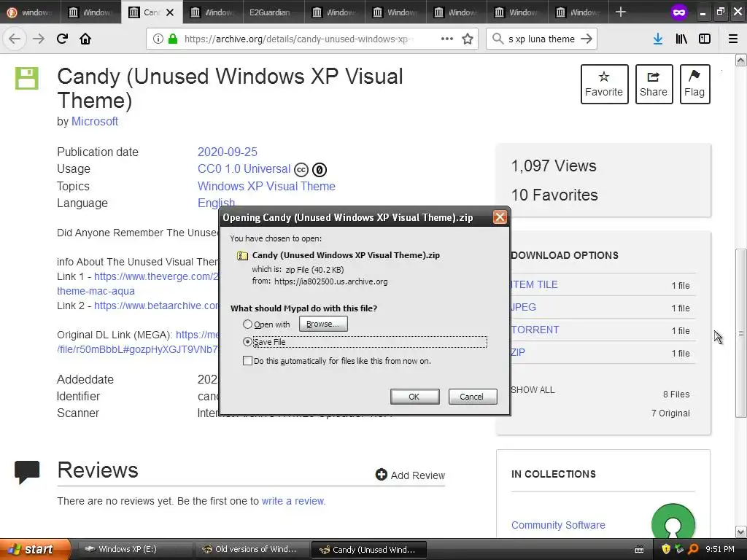Check Do this automatically for files

247,360
